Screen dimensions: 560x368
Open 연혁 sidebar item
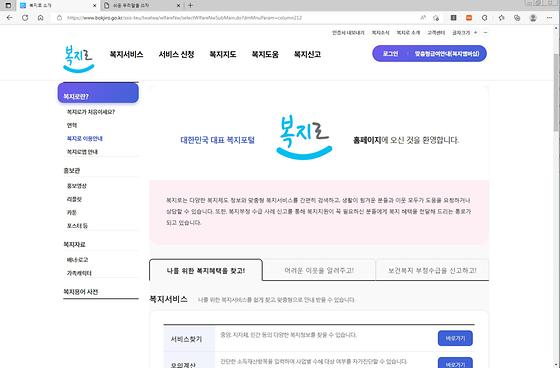tap(72, 125)
